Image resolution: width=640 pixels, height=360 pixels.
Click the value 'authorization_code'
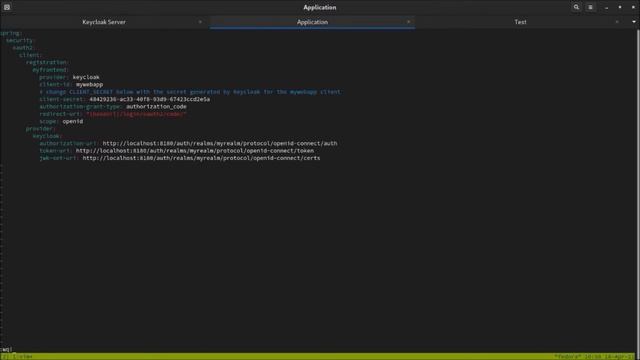156,107
